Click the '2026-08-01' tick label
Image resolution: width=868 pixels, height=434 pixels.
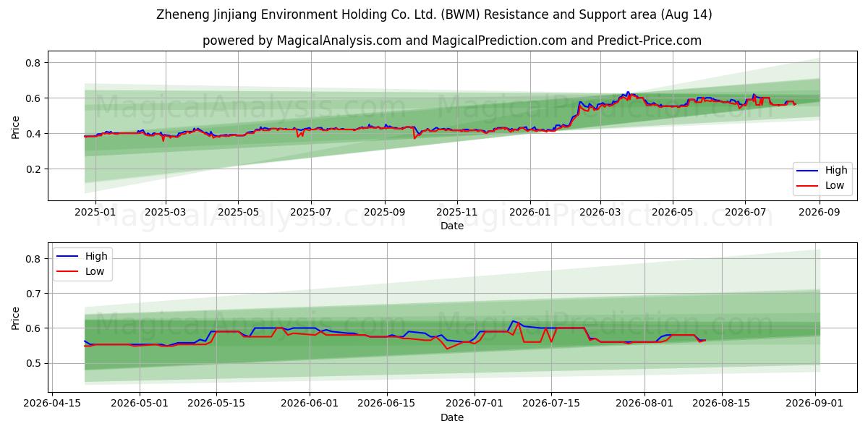click(644, 404)
